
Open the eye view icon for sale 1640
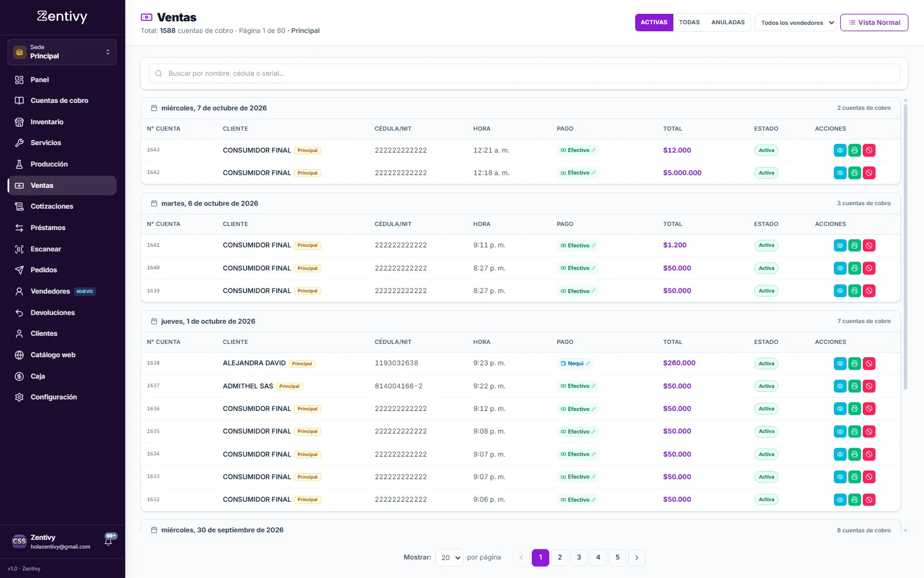(840, 268)
